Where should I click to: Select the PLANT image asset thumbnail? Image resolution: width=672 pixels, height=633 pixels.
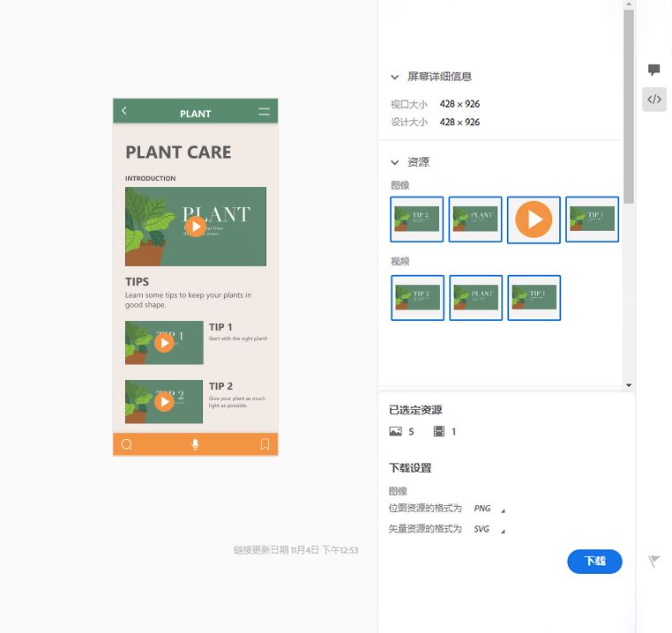[x=475, y=220]
